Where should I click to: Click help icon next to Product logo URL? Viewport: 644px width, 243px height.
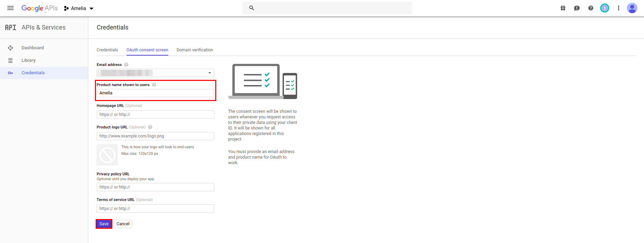150,127
